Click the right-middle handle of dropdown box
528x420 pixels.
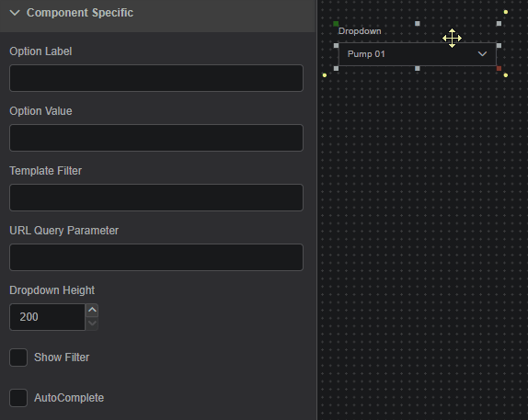499,45
